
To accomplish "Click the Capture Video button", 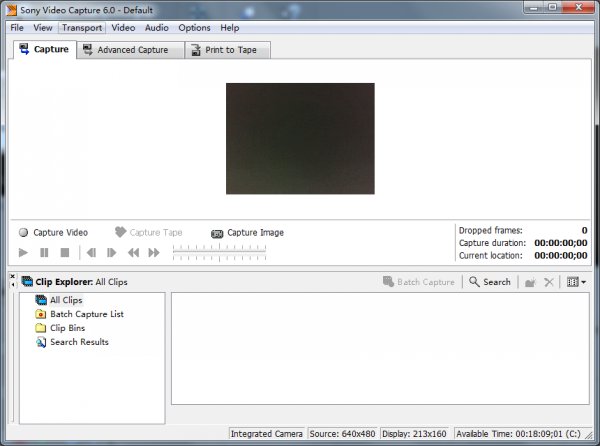I will pyautogui.click(x=54, y=233).
